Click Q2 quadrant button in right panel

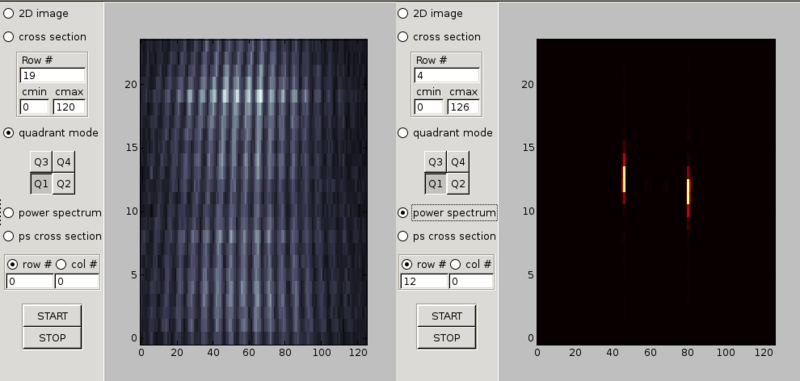point(458,184)
